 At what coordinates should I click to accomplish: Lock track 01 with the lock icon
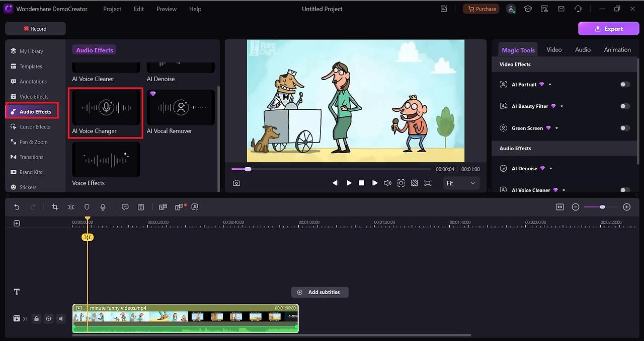click(x=36, y=318)
